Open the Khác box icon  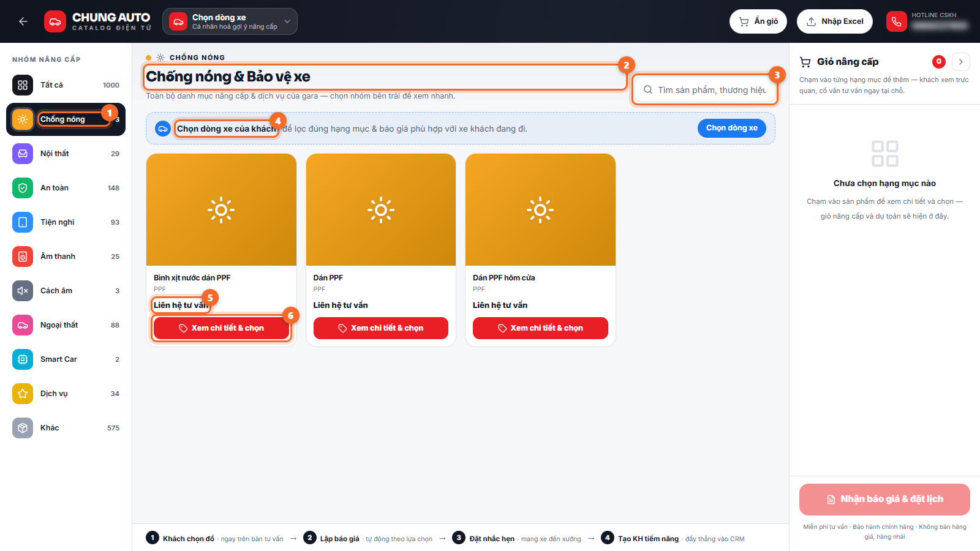[x=23, y=428]
